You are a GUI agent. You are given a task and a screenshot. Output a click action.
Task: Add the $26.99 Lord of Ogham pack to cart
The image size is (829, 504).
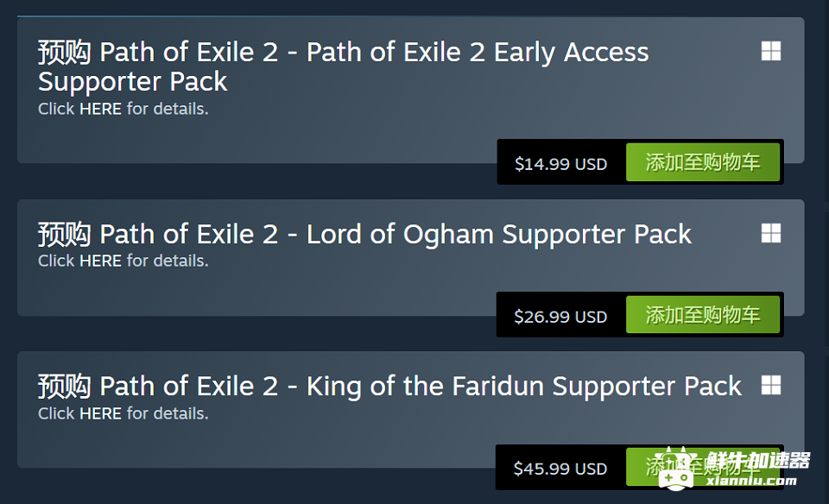(703, 315)
